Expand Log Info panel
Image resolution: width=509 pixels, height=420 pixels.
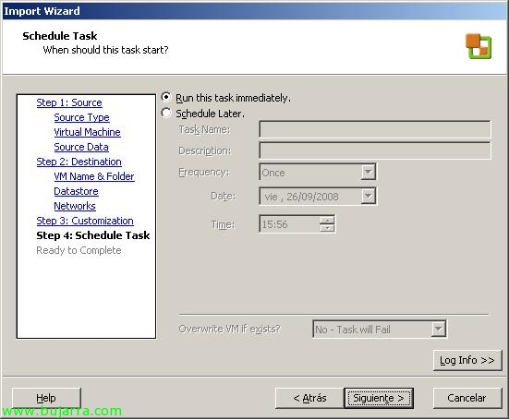pos(467,360)
